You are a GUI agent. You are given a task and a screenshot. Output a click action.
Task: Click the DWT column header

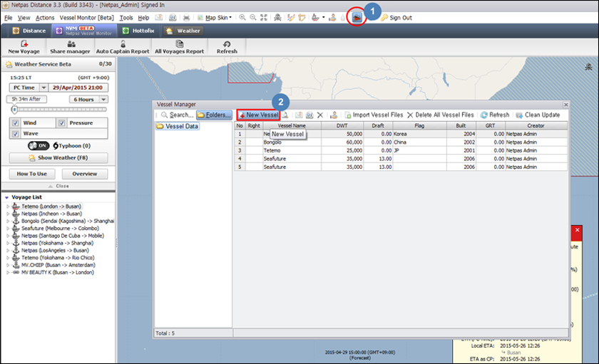point(342,125)
